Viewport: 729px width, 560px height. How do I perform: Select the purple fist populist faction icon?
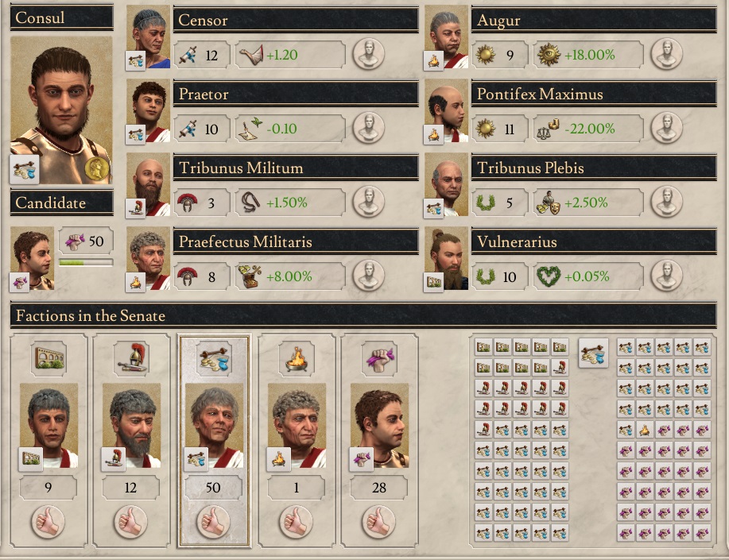click(379, 358)
